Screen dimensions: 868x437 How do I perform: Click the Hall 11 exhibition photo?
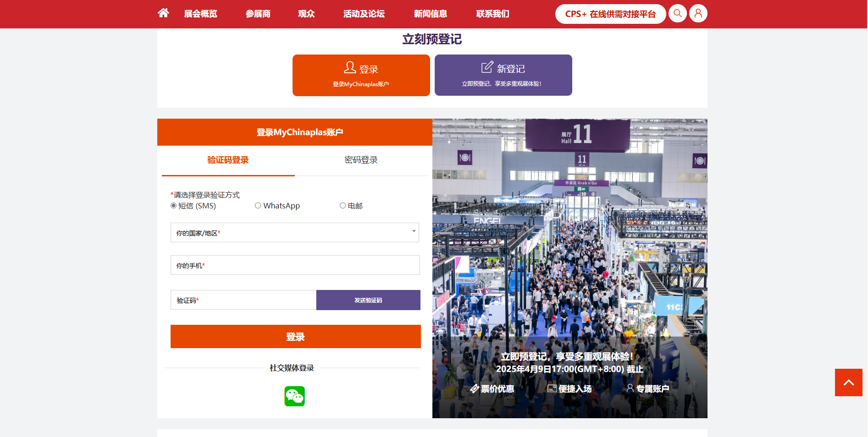point(570,268)
